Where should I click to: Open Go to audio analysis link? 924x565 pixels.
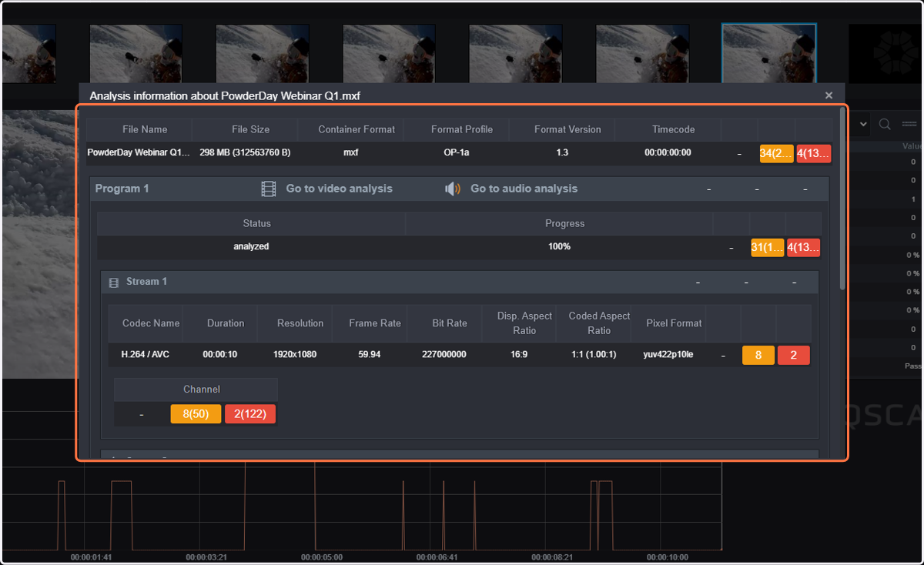tap(524, 189)
